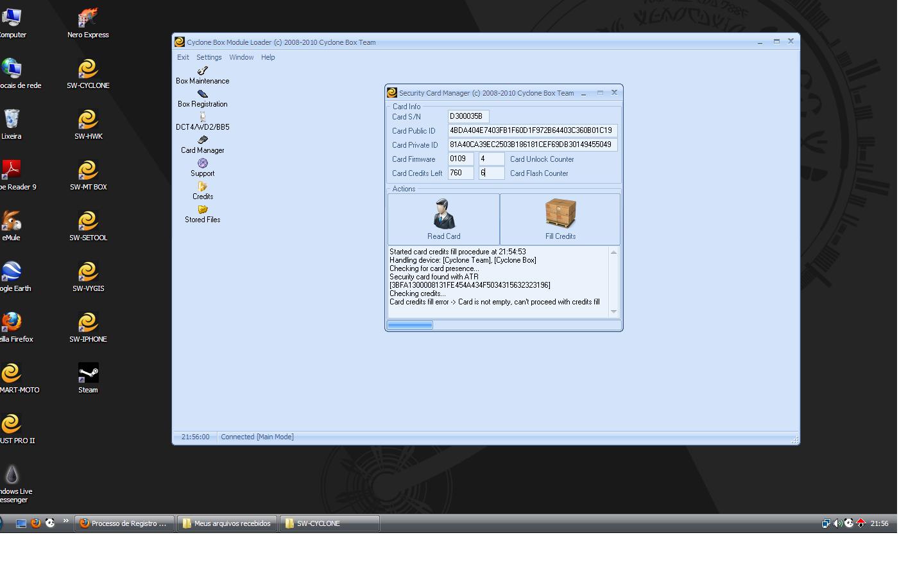The height and width of the screenshot is (578, 924).
Task: Click the Card S/N field
Action: [468, 116]
